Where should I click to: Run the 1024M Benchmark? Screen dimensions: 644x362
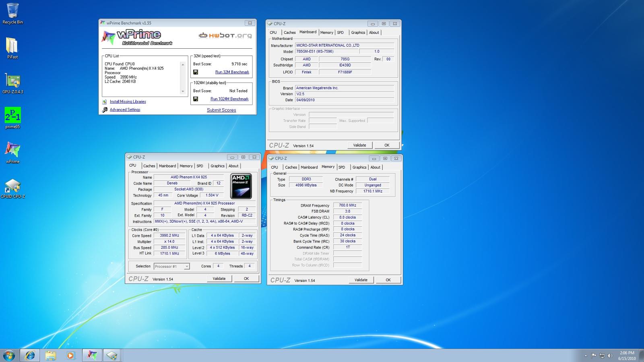[x=229, y=99]
